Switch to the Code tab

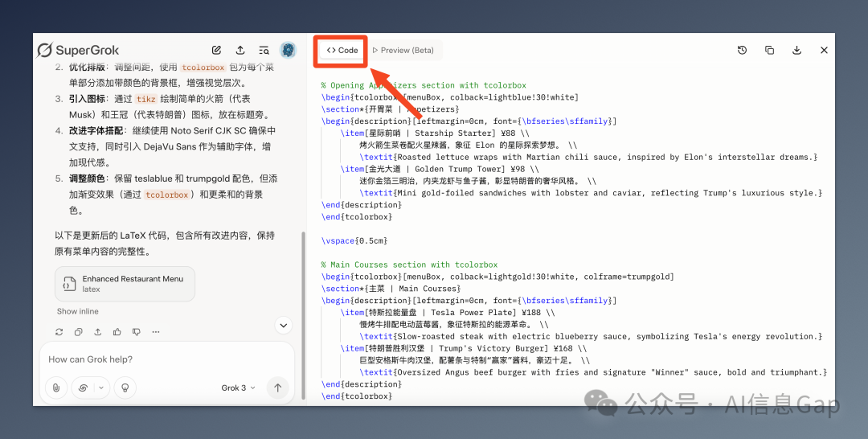(342, 50)
